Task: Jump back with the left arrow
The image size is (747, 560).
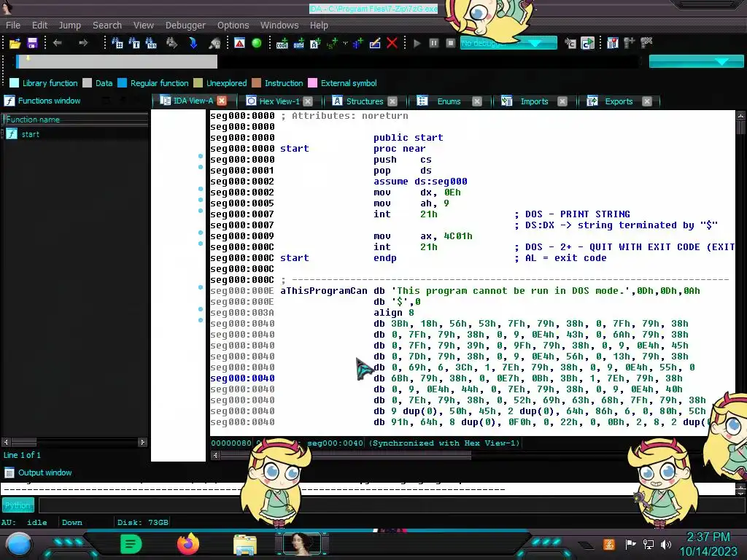Action: [58, 43]
